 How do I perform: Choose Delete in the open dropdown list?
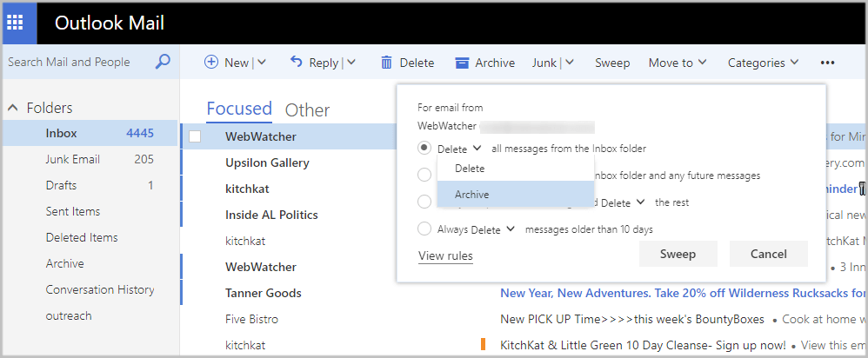(x=516, y=169)
